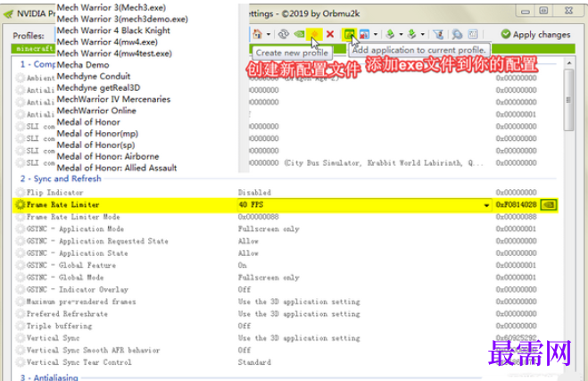Screen dimensions: 588x381
Task: Click gear icon beside Prefered Refreshrate
Action: tap(20, 314)
